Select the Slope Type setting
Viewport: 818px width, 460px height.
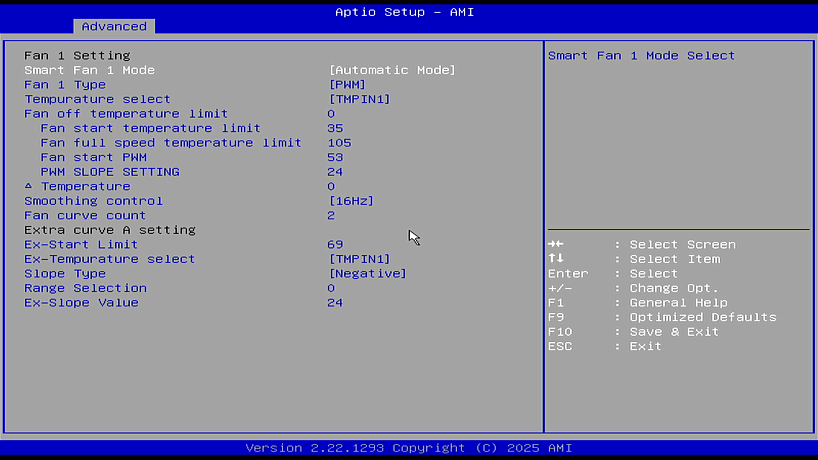click(65, 274)
